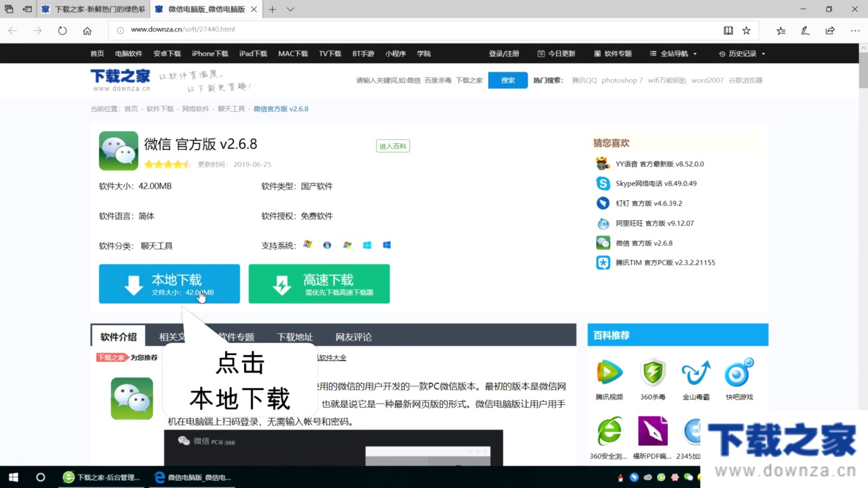The height and width of the screenshot is (488, 868).
Task: Expand the tab preview chevron
Action: click(x=290, y=9)
